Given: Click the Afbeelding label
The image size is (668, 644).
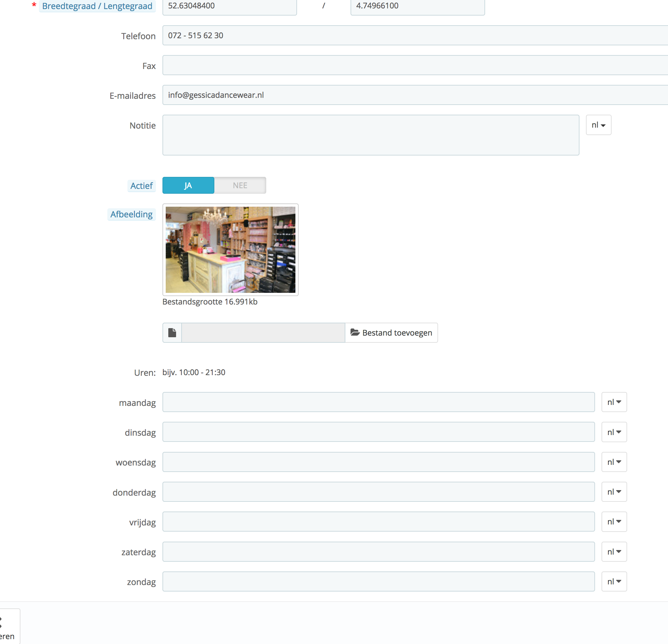Looking at the screenshot, I should click(x=131, y=214).
